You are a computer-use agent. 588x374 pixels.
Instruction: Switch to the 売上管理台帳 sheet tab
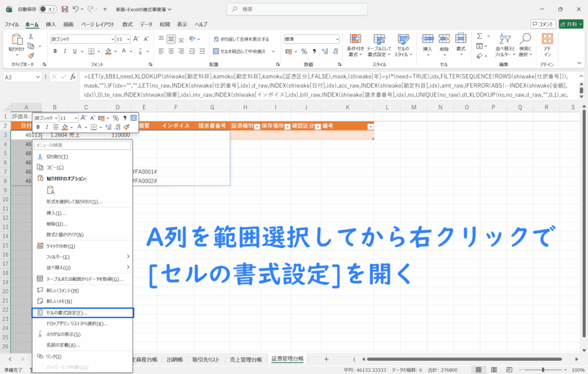coord(245,359)
